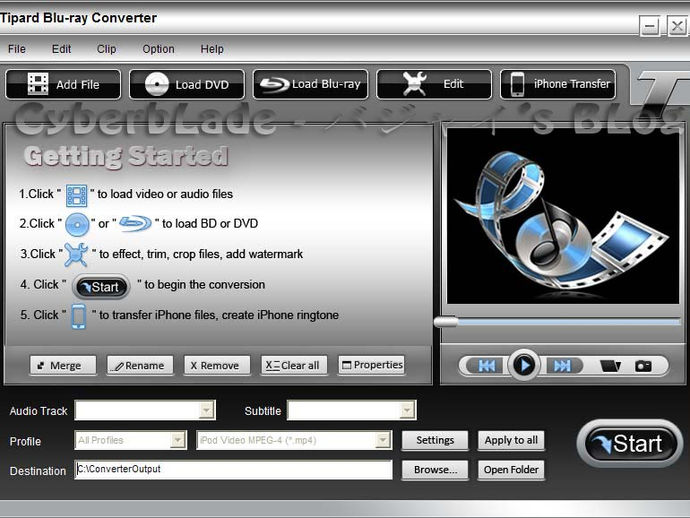Click the preview seek slider handle

pos(446,322)
